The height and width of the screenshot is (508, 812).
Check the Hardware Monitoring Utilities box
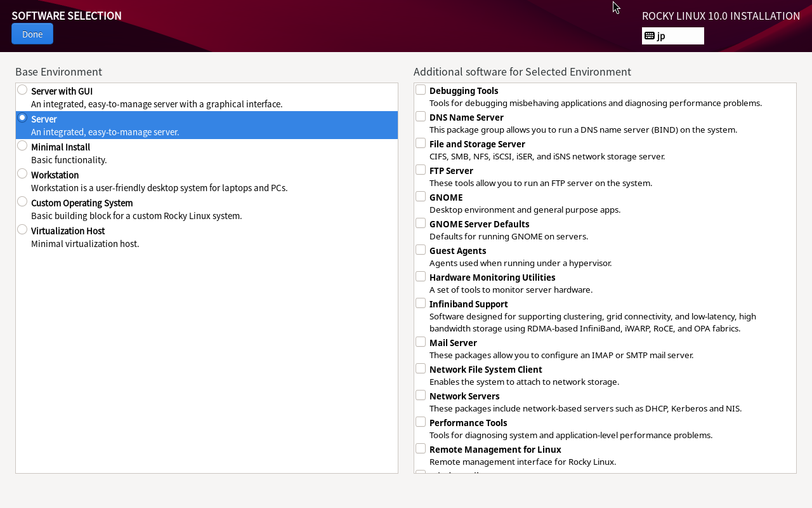point(421,276)
